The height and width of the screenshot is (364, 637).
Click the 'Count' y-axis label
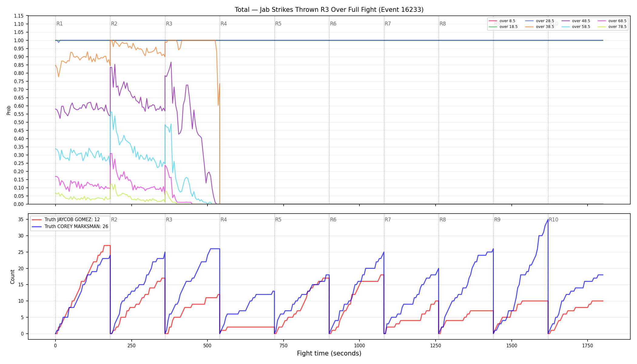coord(12,277)
